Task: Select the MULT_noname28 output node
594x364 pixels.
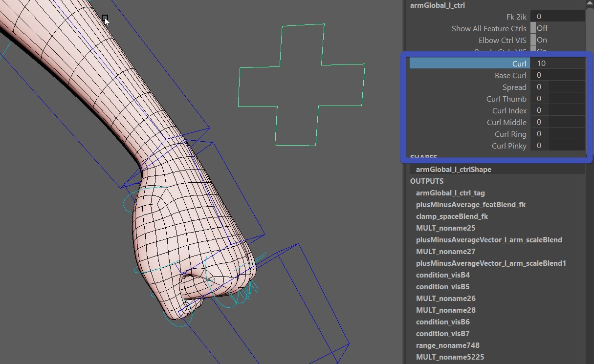Action: coord(445,310)
